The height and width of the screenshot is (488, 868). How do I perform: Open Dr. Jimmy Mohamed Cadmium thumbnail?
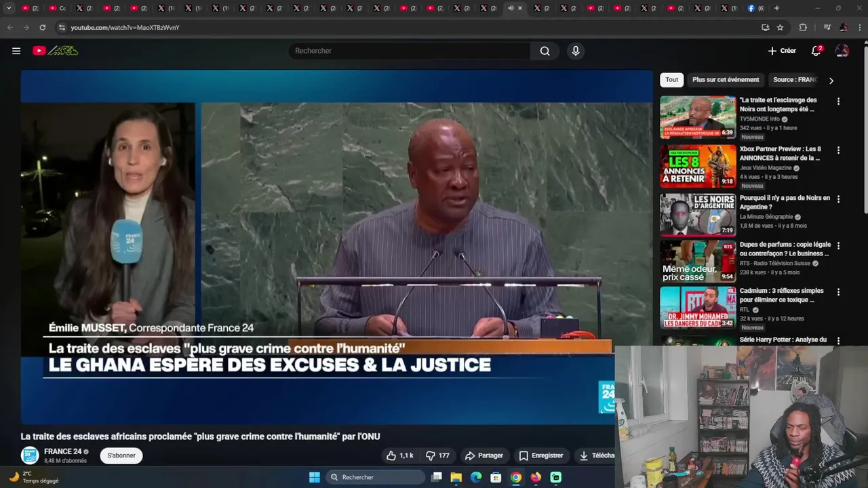pos(698,308)
